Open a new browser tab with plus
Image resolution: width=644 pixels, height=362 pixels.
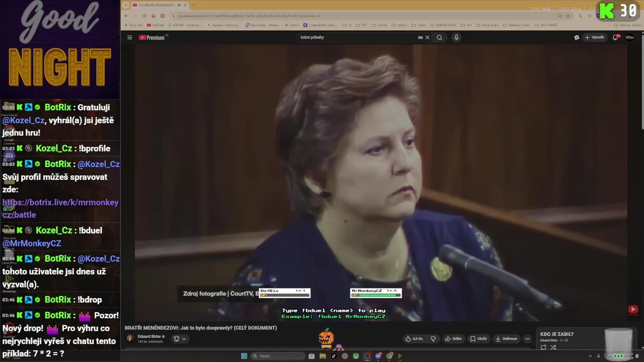click(x=194, y=5)
